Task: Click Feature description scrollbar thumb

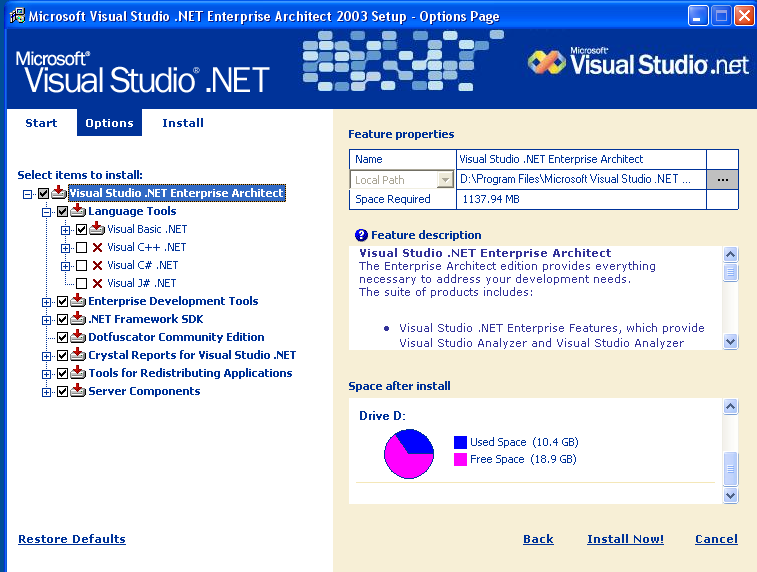Action: pyautogui.click(x=730, y=272)
